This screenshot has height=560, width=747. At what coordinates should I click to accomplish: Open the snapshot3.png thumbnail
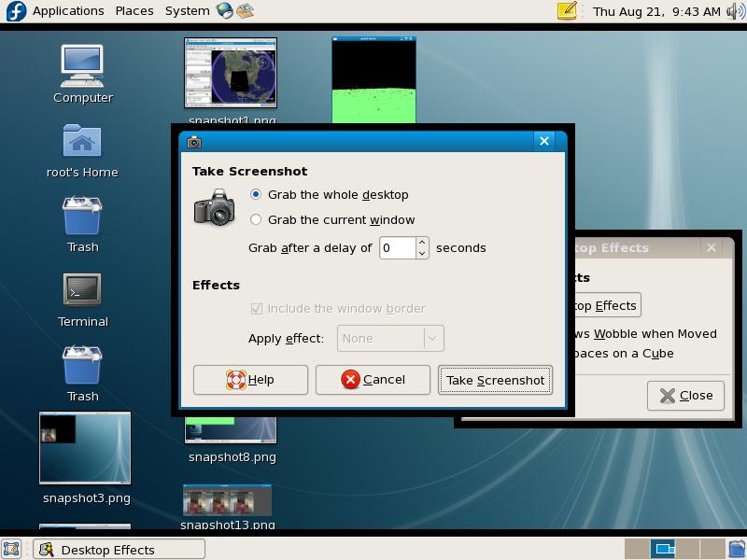click(x=85, y=448)
